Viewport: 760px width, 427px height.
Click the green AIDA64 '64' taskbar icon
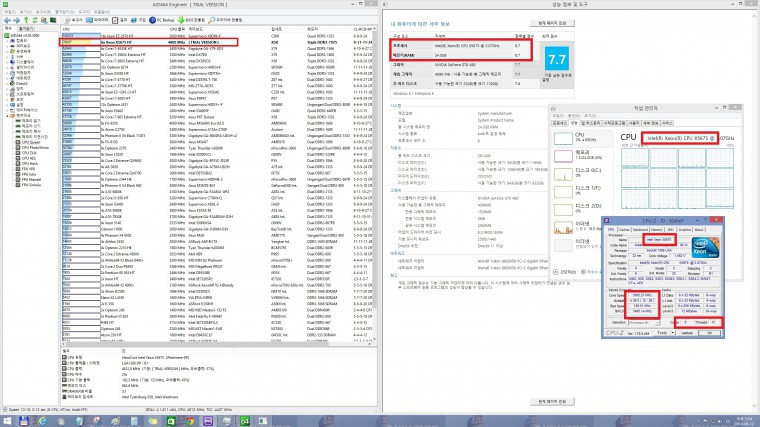pos(245,421)
